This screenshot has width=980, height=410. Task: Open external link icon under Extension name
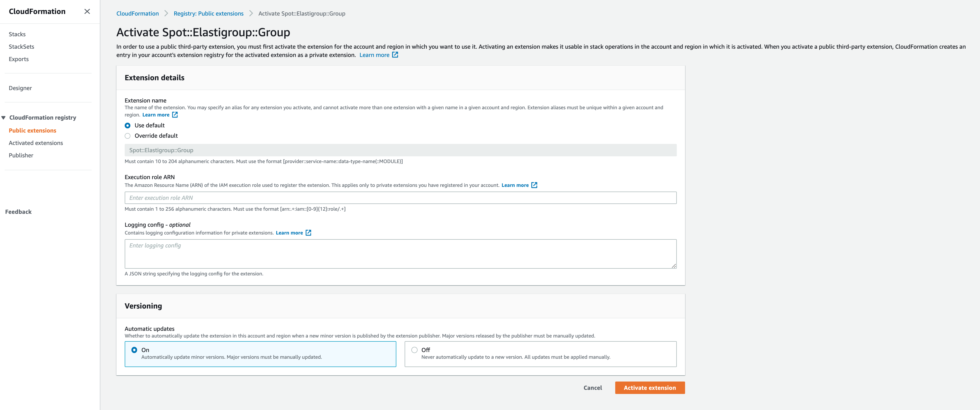tap(175, 115)
